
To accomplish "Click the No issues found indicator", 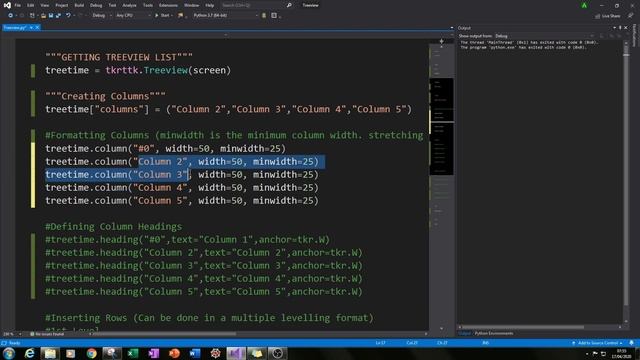I will coord(47,334).
